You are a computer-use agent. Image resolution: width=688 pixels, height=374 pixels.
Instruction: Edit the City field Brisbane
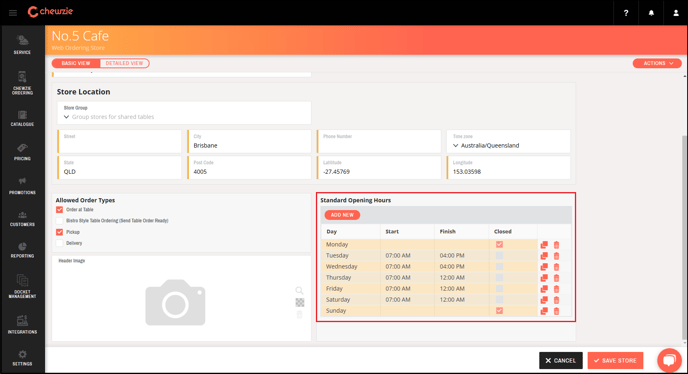pyautogui.click(x=249, y=141)
